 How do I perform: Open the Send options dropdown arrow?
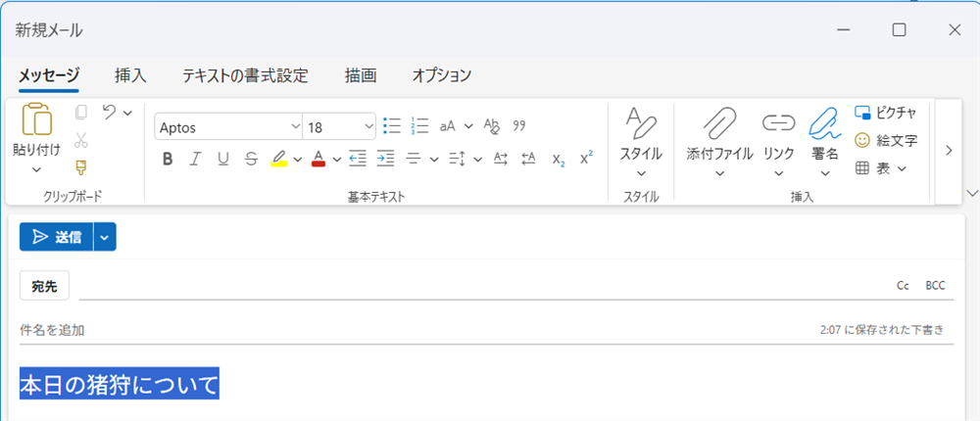(105, 237)
